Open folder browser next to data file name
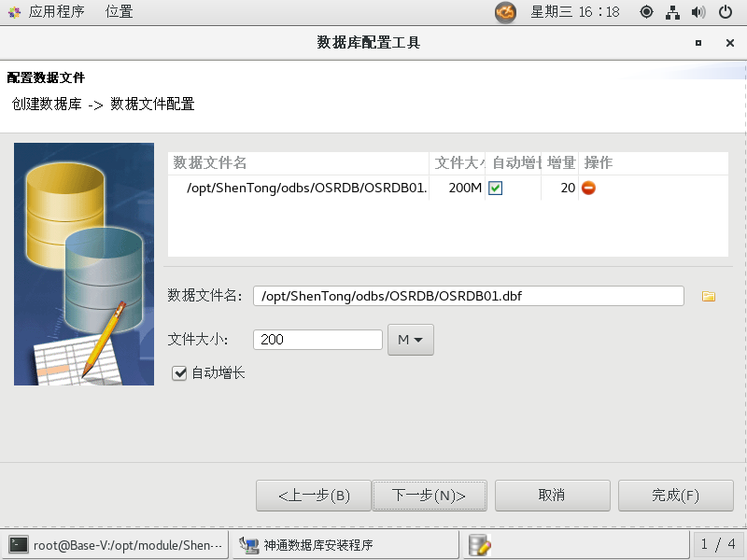This screenshot has height=560, width=747. point(708,296)
